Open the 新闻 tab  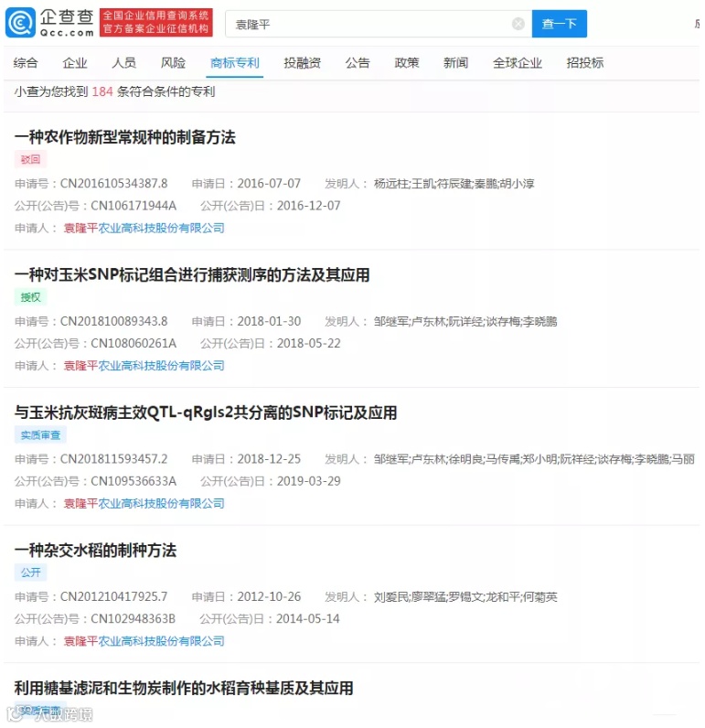pos(455,63)
